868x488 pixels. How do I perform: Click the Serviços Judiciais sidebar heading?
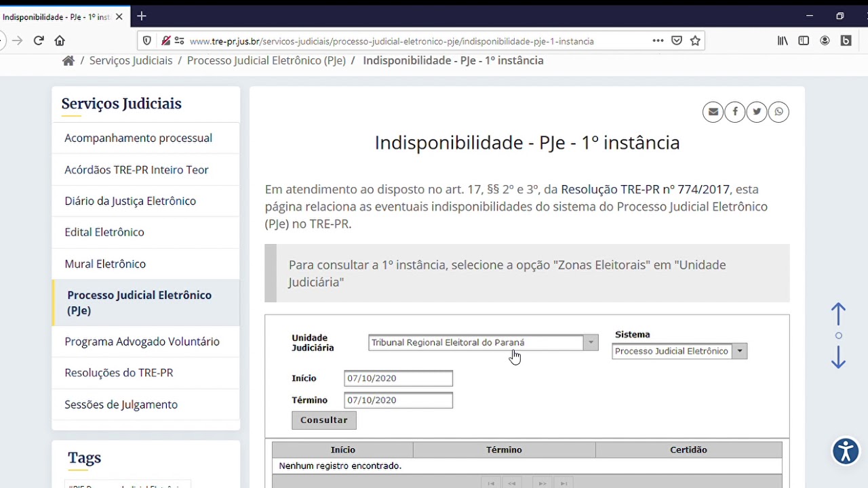[121, 104]
